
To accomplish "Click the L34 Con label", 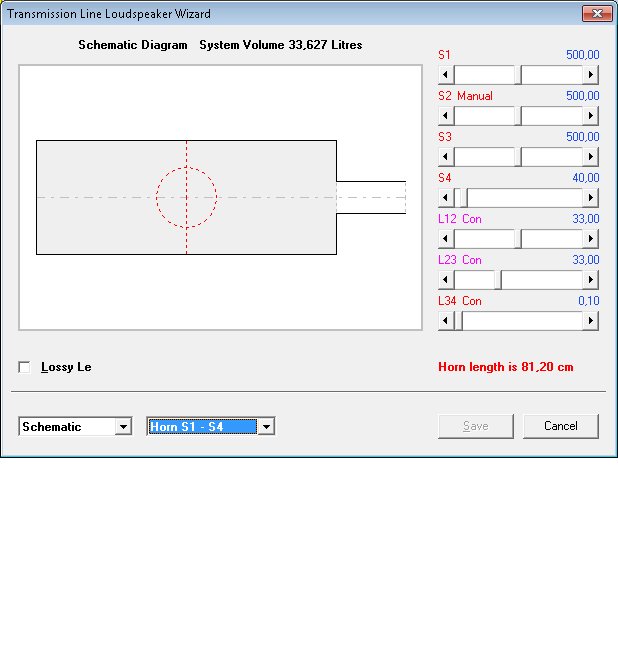I will click(460, 301).
